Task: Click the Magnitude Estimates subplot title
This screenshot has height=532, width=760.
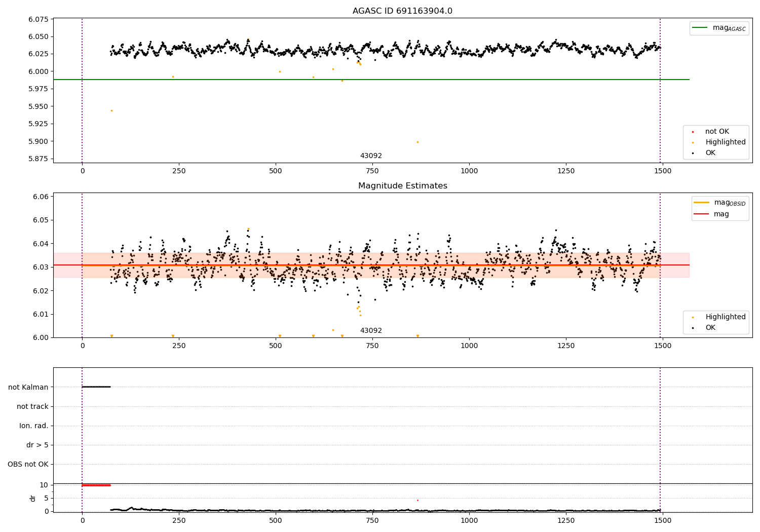Action: tap(402, 186)
